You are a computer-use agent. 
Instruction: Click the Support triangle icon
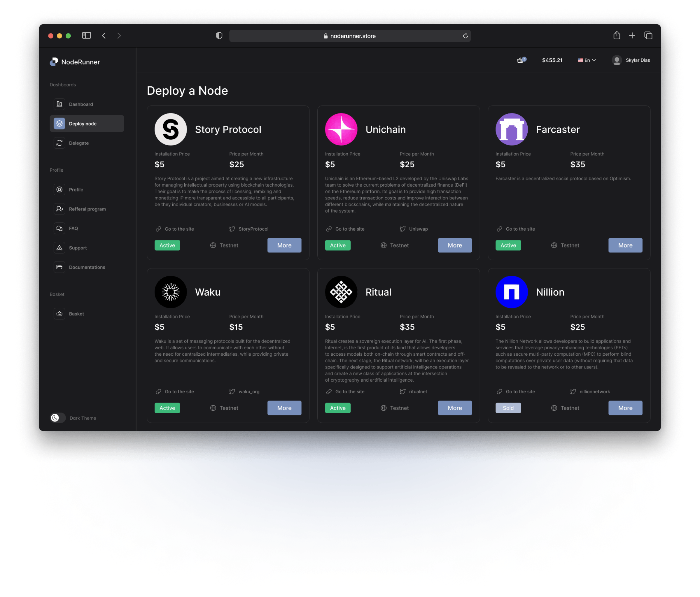point(60,247)
